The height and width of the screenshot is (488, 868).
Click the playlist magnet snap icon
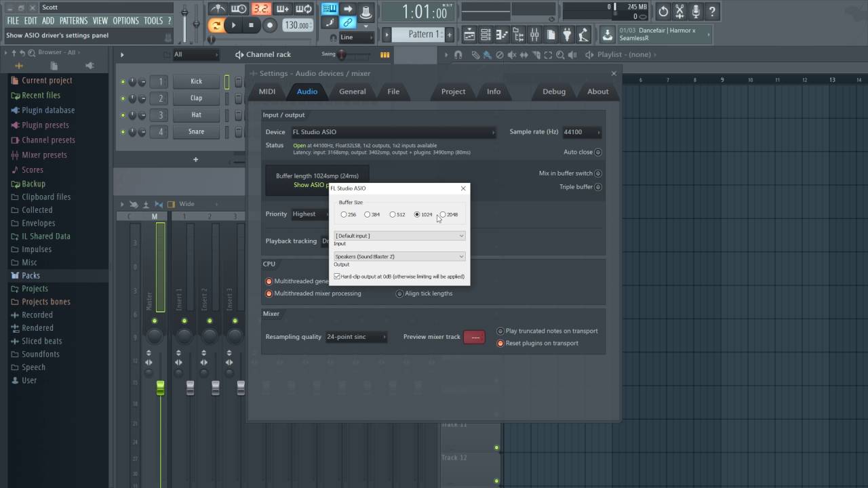point(458,55)
